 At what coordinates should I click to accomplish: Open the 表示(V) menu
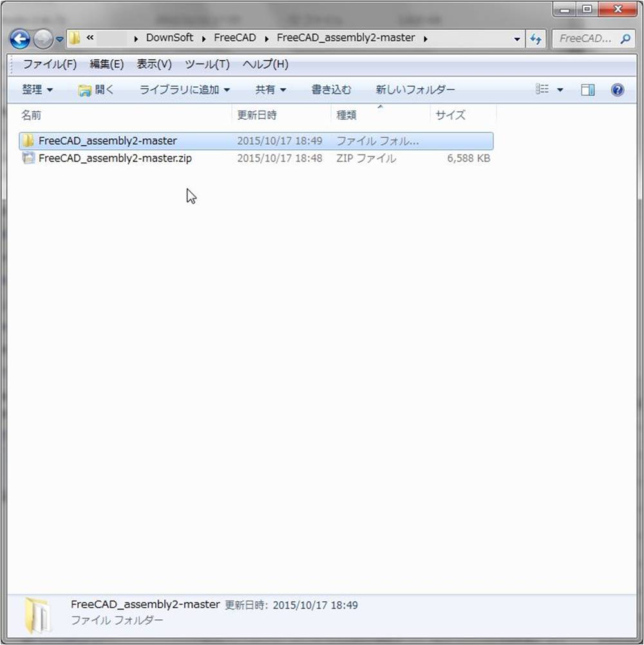(x=154, y=64)
